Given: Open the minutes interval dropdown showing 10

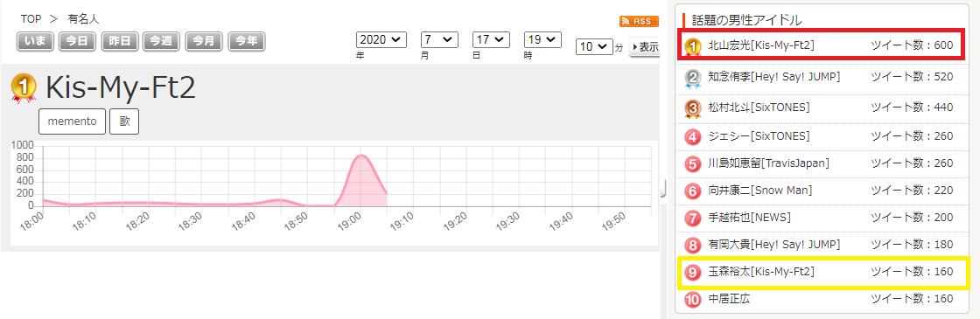Looking at the screenshot, I should 594,47.
